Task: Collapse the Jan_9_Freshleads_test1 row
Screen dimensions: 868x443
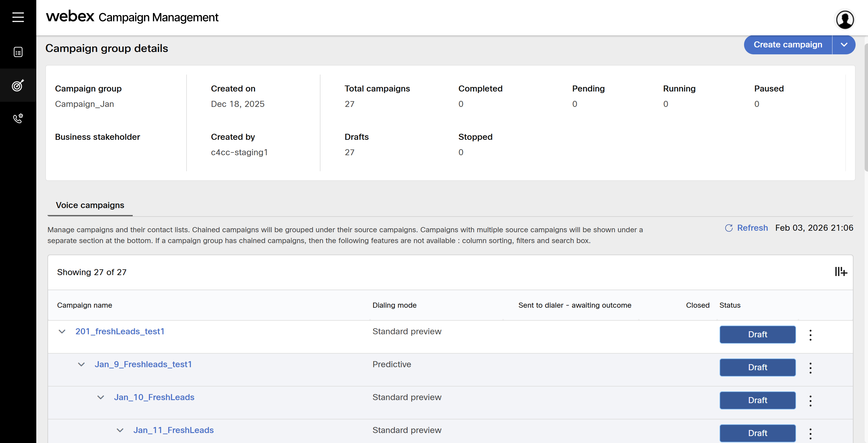Action: [x=81, y=364]
